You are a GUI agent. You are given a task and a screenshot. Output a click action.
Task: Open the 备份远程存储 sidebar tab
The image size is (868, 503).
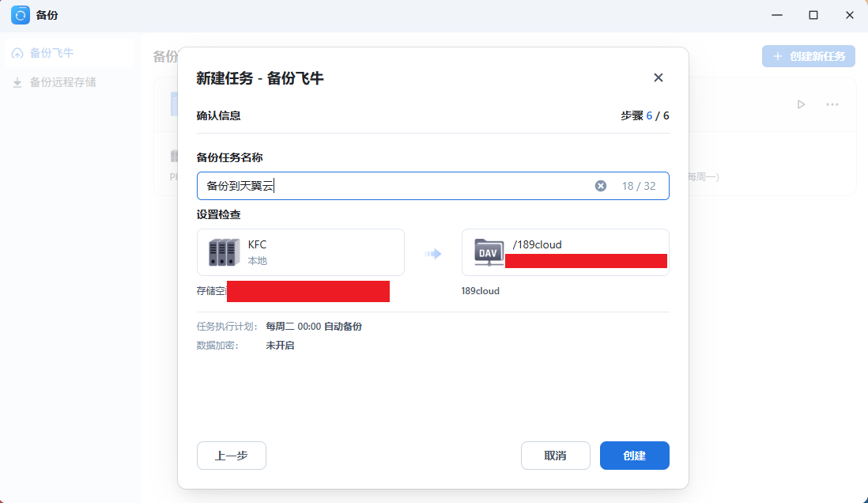(62, 82)
